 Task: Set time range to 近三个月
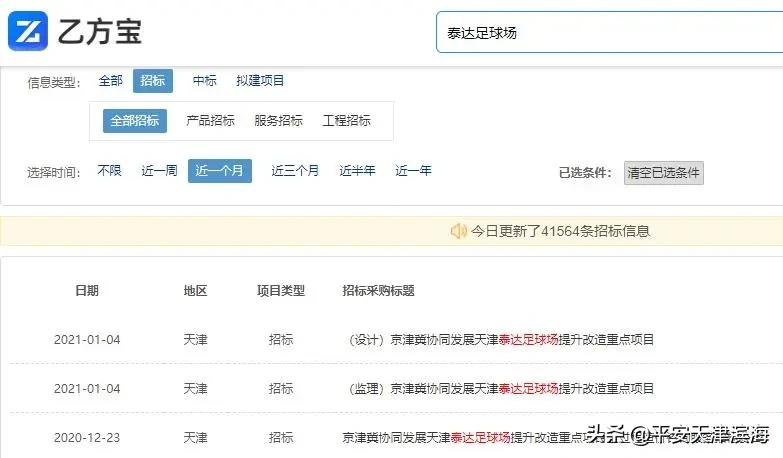[x=295, y=171]
